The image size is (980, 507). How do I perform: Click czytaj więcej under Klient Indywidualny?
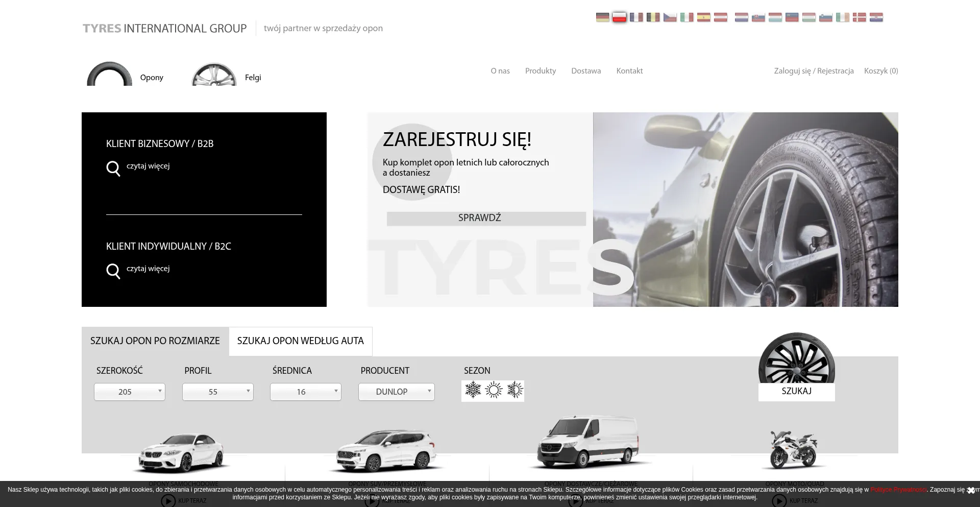(x=148, y=269)
